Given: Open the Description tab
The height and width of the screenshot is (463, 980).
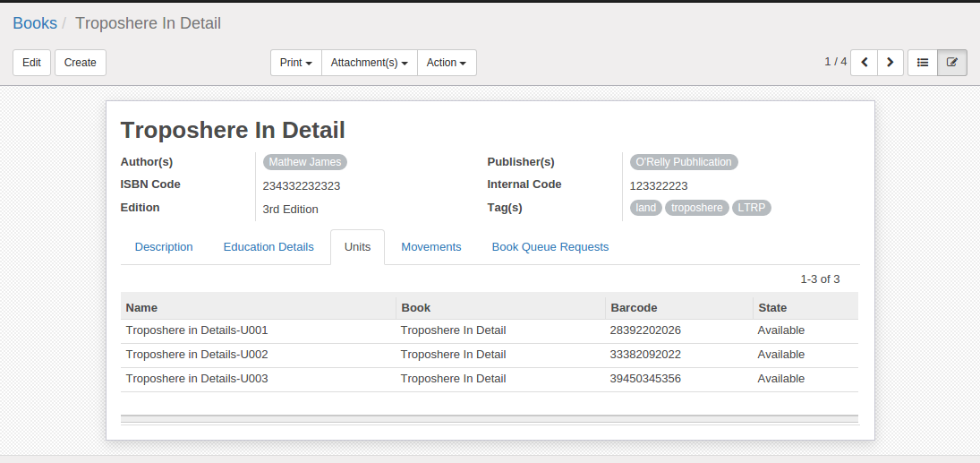Looking at the screenshot, I should pyautogui.click(x=164, y=247).
